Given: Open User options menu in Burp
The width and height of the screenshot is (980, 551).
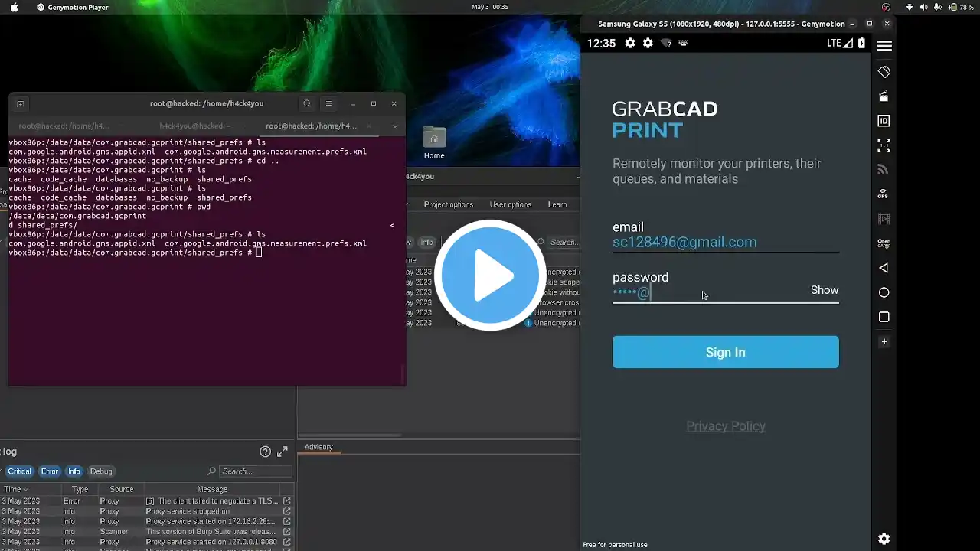Looking at the screenshot, I should tap(511, 204).
